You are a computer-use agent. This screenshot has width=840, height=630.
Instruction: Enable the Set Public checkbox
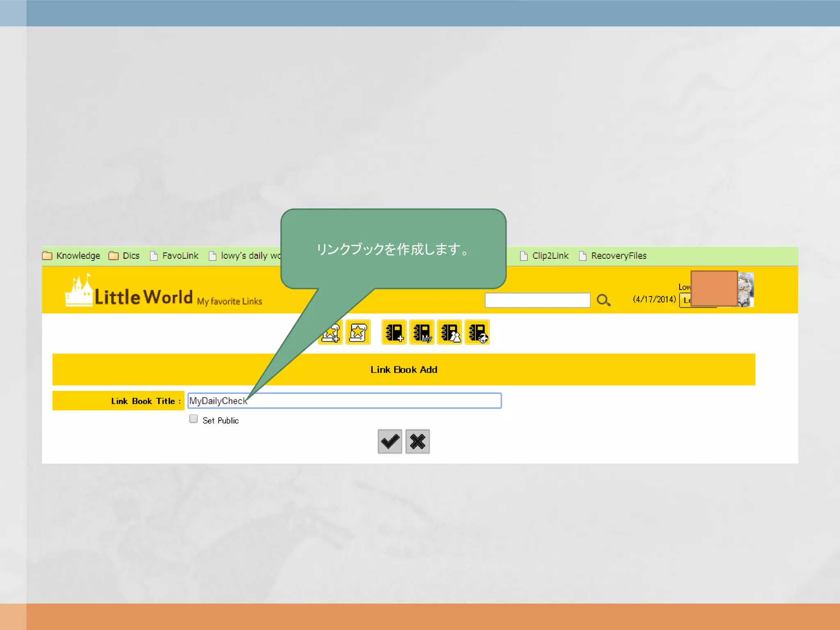(194, 419)
